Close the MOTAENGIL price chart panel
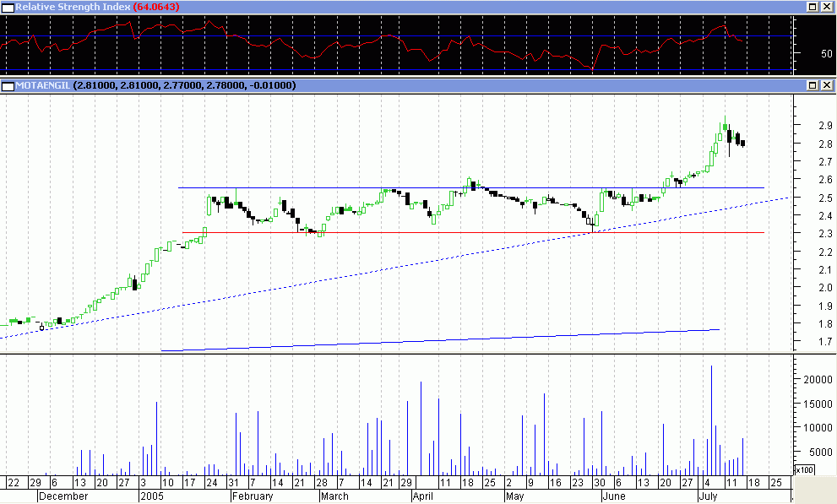This screenshot has width=837, height=504. pyautogui.click(x=827, y=85)
